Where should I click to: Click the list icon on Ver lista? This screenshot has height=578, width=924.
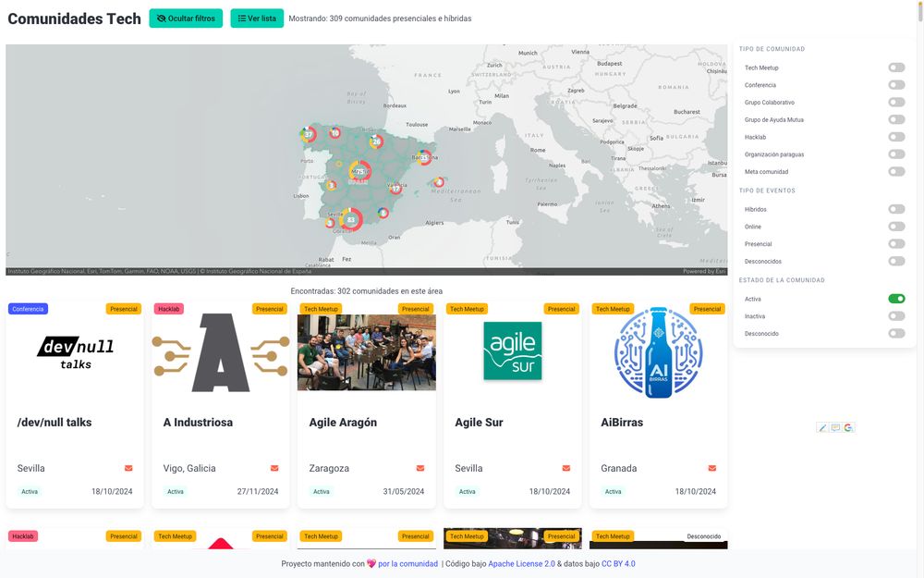pos(241,18)
